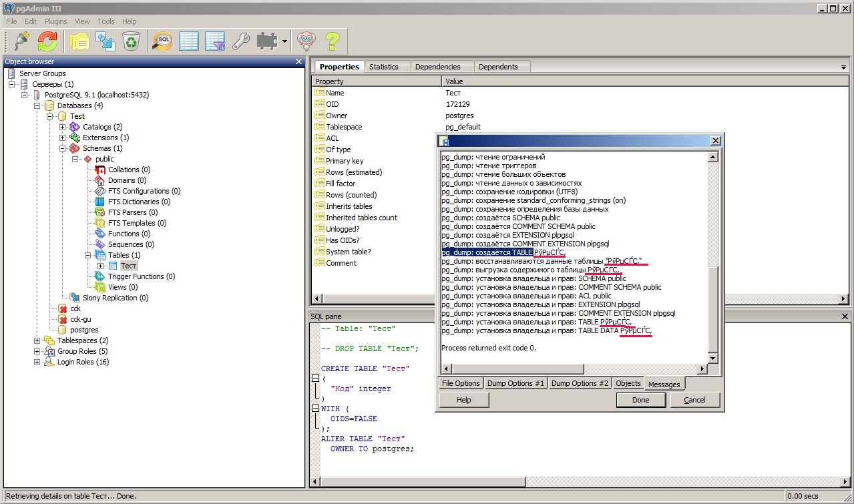Open the guru hints icon
854x504 pixels.
click(306, 41)
